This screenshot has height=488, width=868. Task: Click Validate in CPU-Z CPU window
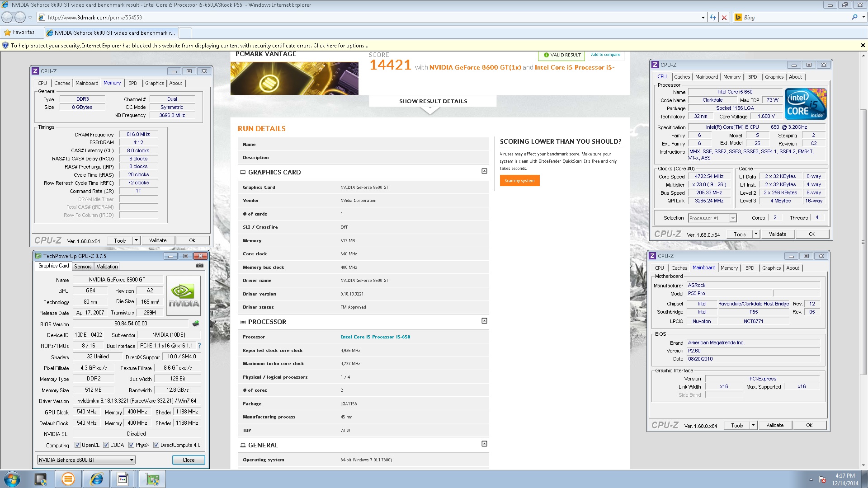pyautogui.click(x=778, y=234)
